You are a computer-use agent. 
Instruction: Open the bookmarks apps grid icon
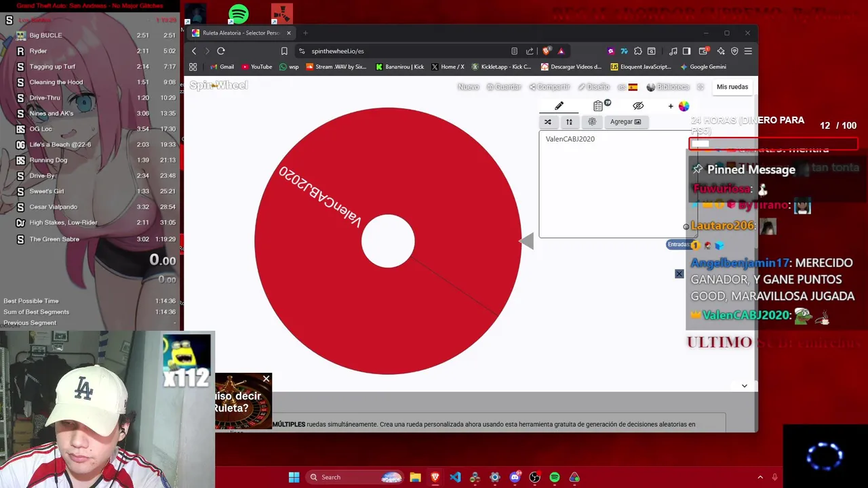pyautogui.click(x=193, y=66)
